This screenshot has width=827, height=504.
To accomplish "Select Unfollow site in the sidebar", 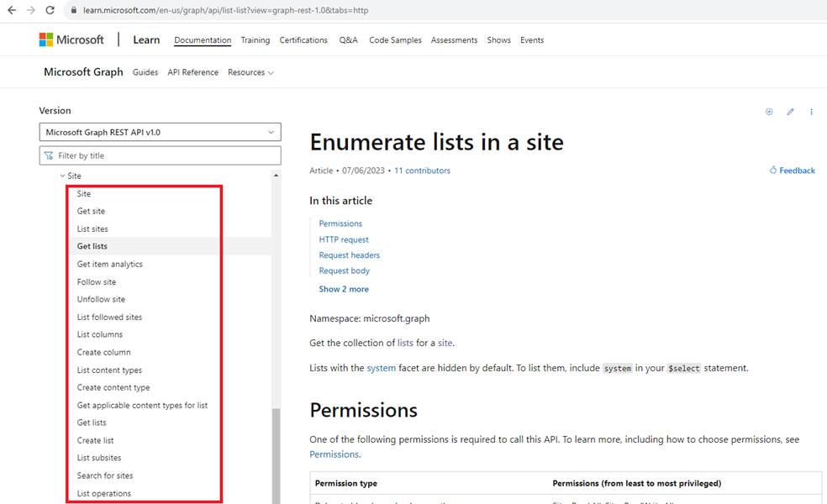I will pos(101,299).
